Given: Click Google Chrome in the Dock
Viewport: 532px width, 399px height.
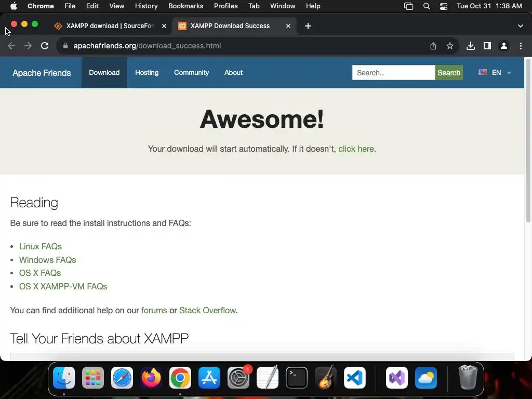Looking at the screenshot, I should [x=180, y=378].
